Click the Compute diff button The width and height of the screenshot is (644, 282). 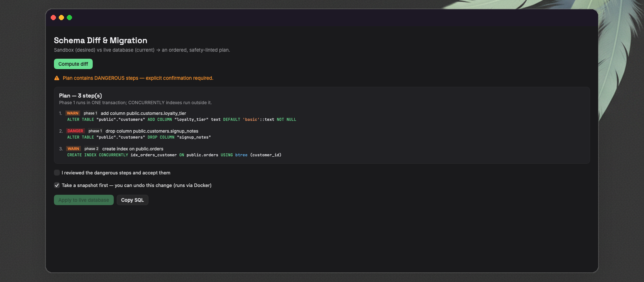73,64
